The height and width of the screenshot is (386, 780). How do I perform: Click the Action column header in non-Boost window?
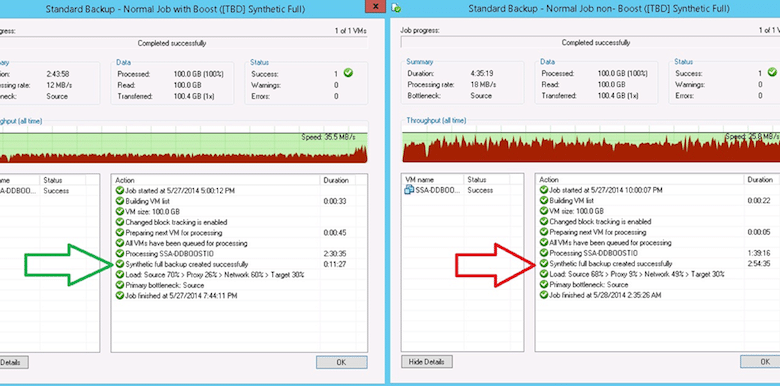click(640, 180)
